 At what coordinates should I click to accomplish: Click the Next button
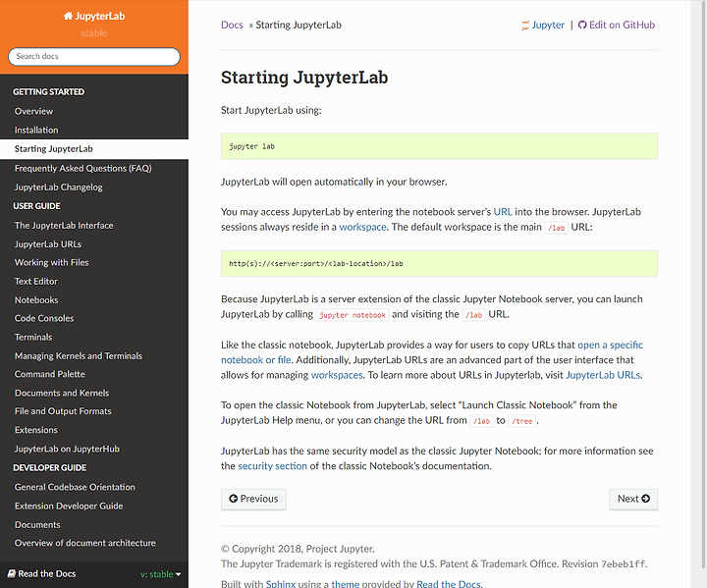633,500
